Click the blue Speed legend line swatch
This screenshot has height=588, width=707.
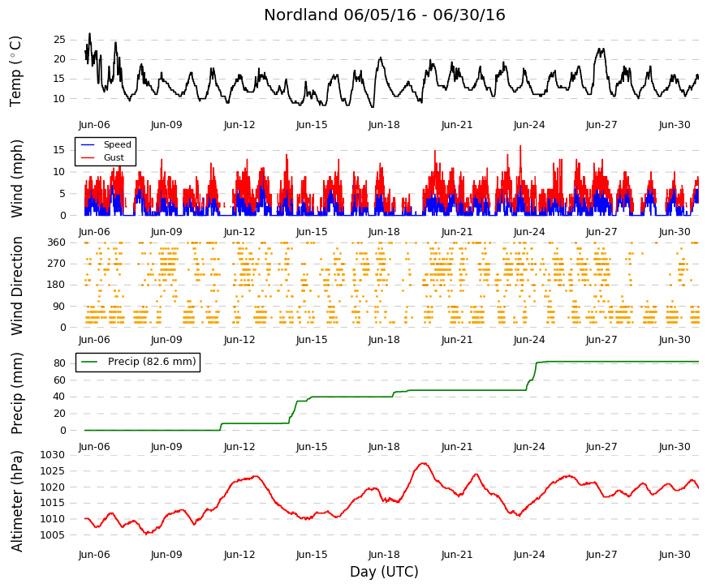click(88, 144)
